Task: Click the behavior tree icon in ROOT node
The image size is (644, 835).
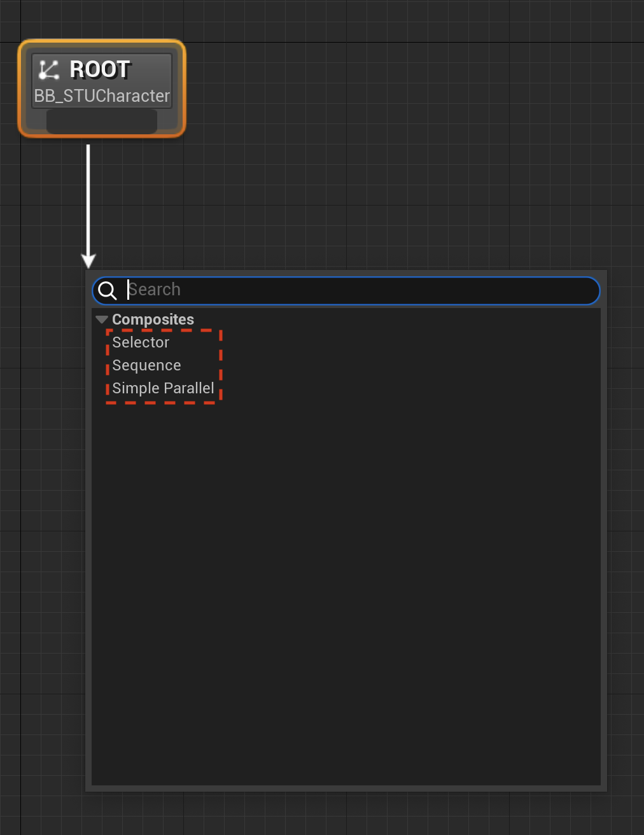Action: (x=49, y=69)
